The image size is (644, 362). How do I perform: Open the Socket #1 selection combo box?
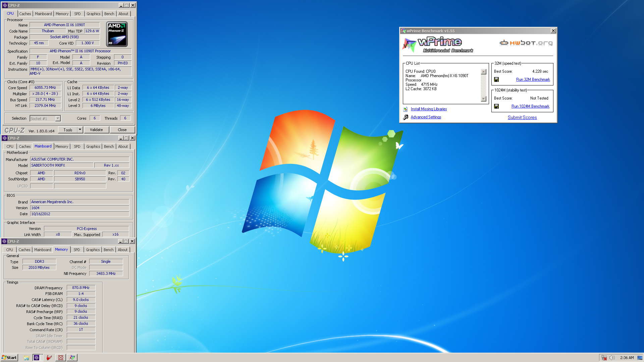pos(45,118)
